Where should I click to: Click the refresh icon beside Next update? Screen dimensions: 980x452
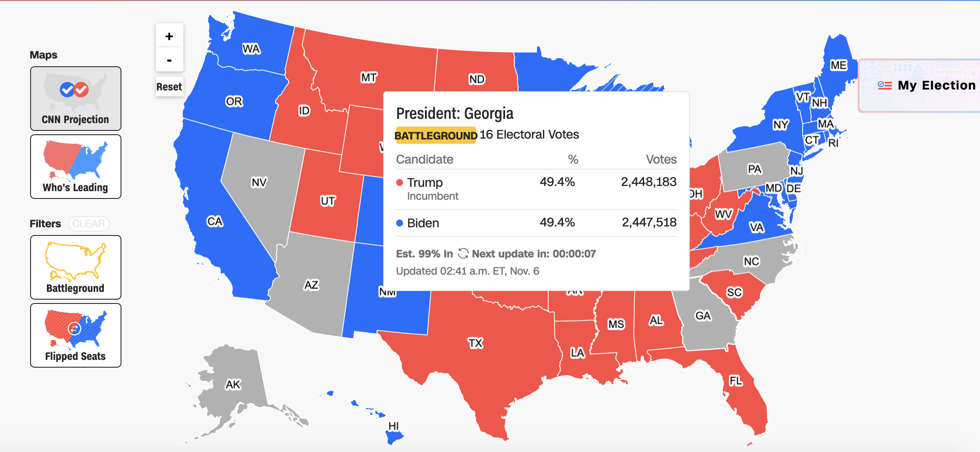coord(463,254)
